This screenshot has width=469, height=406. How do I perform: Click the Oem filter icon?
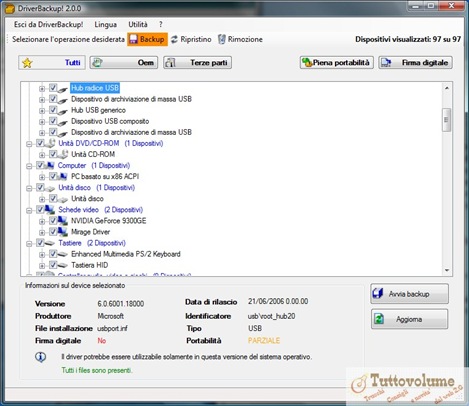97,63
